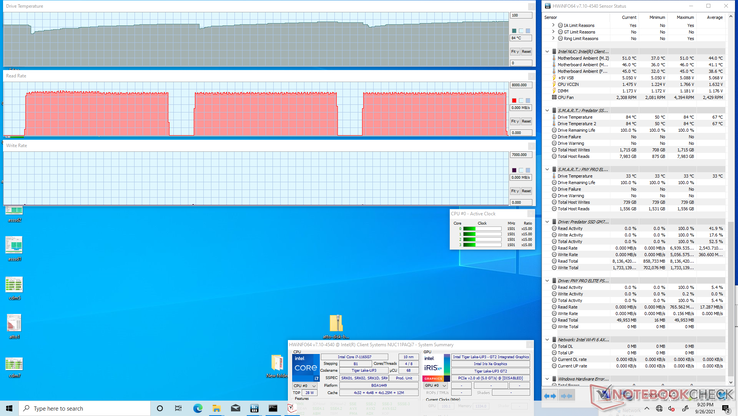Screen dimensions: 738x416
Task: Click Reset in Drive Temperature graph
Action: 526,51
